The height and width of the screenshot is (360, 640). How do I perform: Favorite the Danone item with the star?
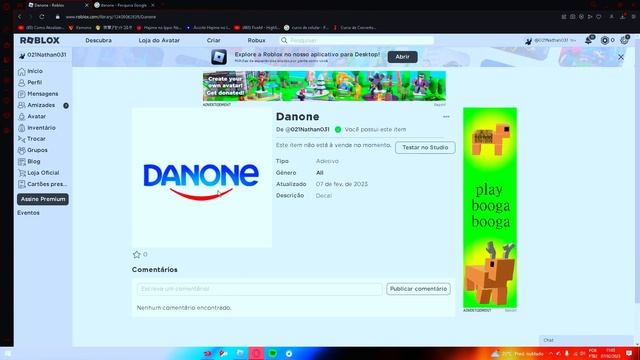(136, 255)
